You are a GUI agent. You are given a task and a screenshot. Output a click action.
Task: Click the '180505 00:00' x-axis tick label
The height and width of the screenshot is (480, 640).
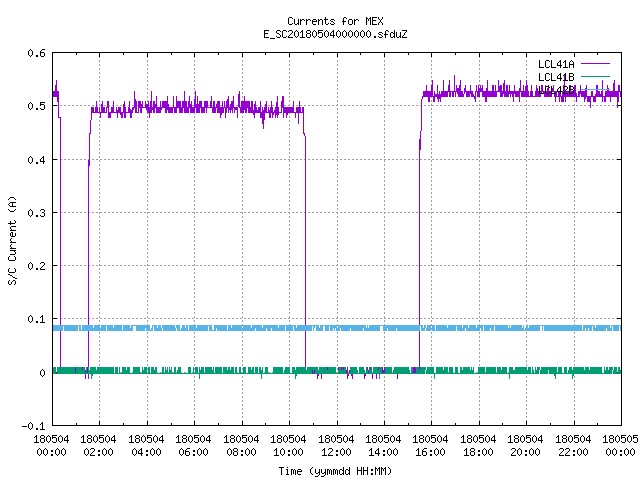[x=620, y=446]
